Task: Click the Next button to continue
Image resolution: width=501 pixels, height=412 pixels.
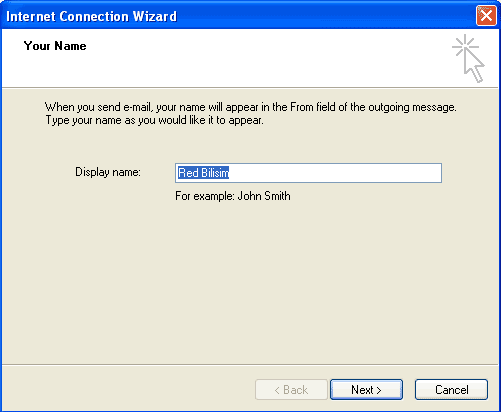Action: (x=366, y=389)
